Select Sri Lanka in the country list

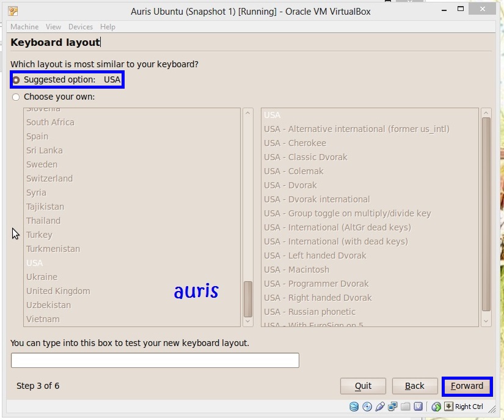pos(132,150)
